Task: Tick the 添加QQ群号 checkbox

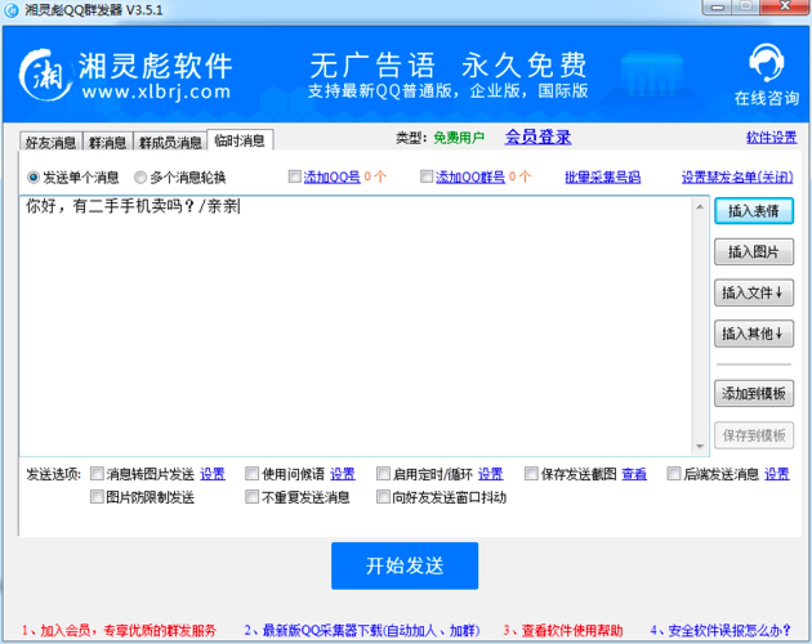Action: point(426,176)
